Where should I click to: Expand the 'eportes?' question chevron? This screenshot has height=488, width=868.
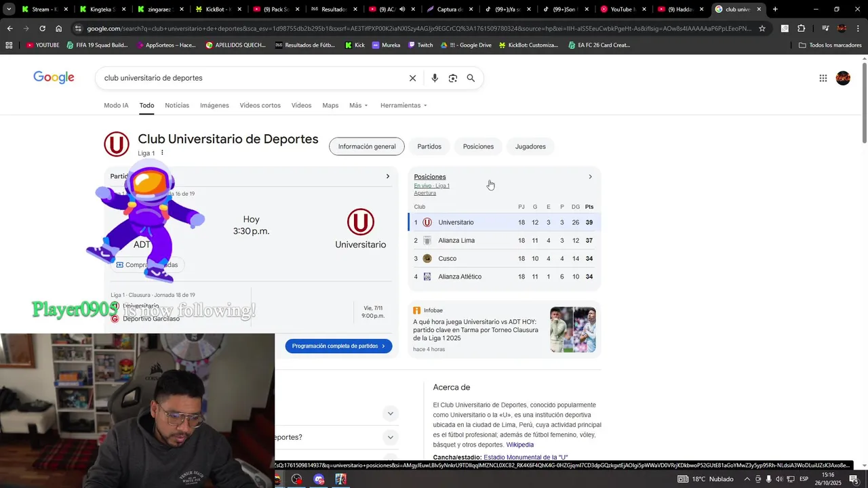(390, 437)
